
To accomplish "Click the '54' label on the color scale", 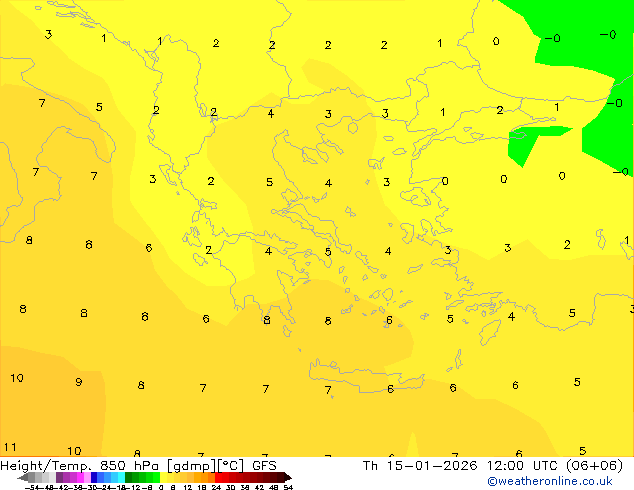I will click(x=289, y=488).
